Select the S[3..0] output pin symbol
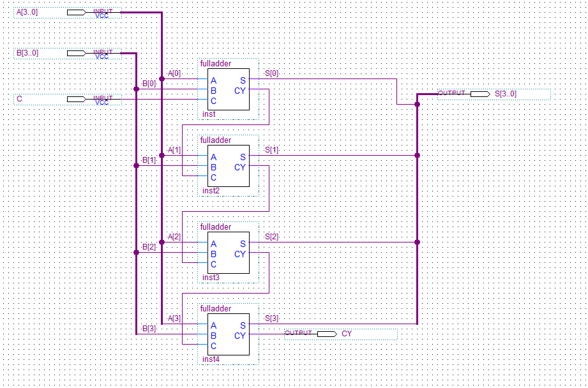588x388 pixels. tap(494, 94)
